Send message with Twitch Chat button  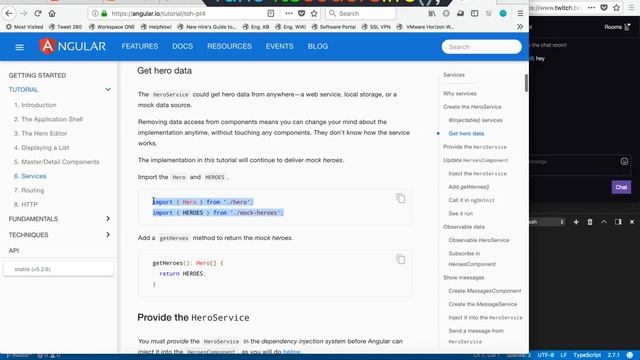[621, 187]
